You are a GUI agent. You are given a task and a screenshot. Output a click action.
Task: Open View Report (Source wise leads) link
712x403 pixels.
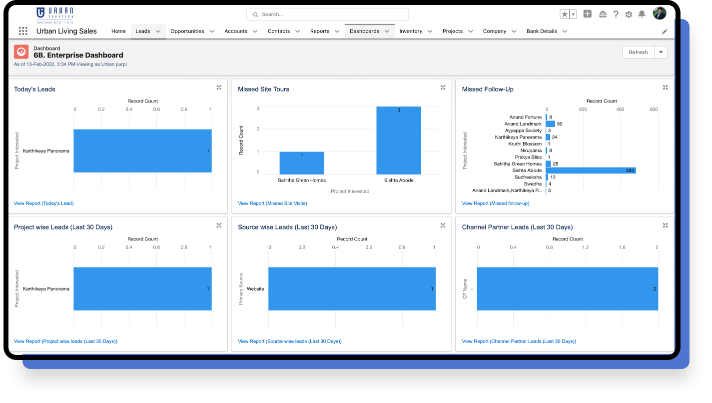[289, 341]
